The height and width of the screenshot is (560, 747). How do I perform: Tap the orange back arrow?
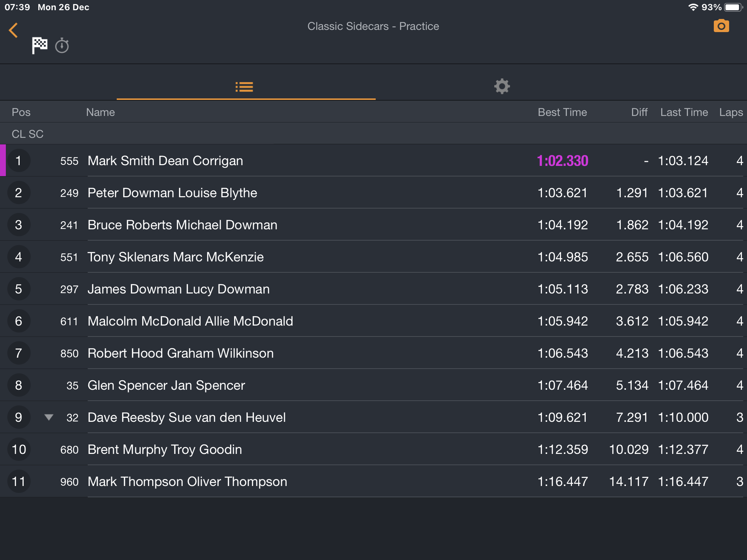click(x=13, y=30)
